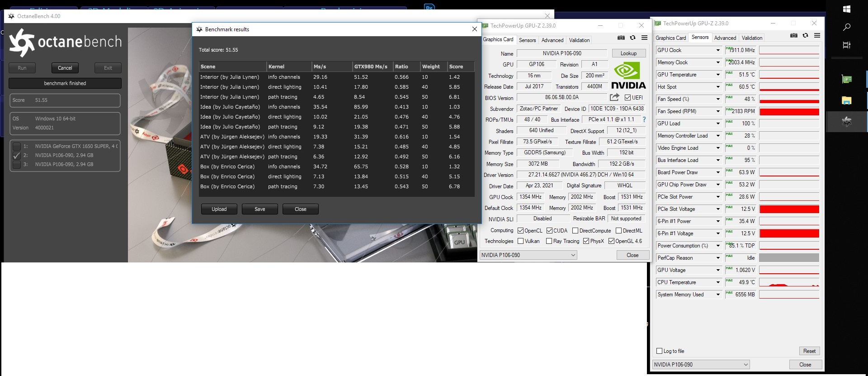Save the benchmark results
868x376 pixels.
(260, 209)
